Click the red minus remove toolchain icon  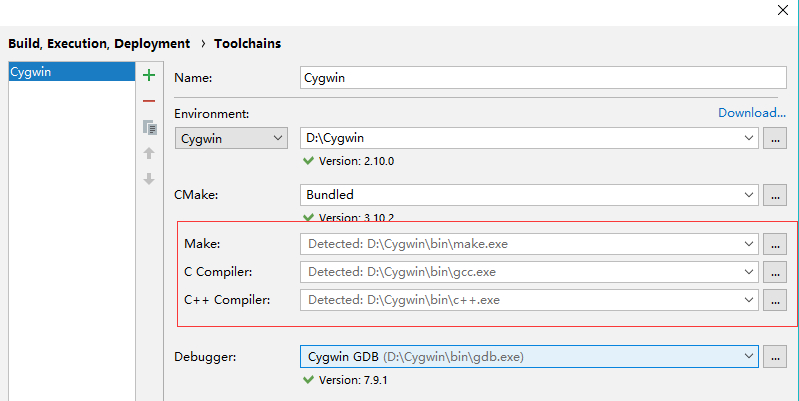click(x=149, y=101)
